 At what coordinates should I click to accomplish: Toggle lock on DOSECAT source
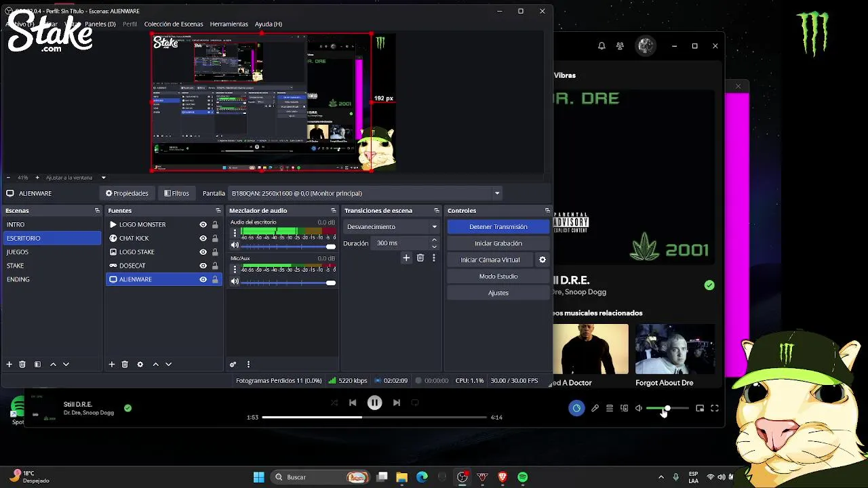coord(215,265)
